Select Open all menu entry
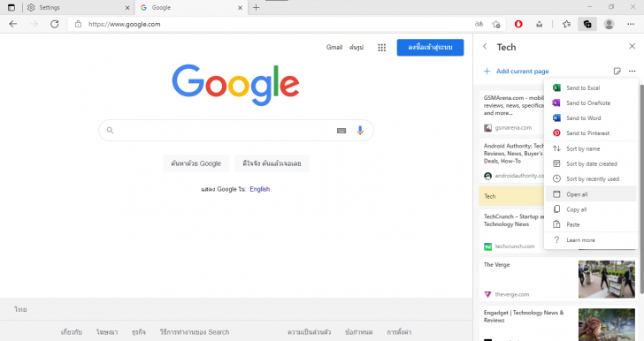The height and width of the screenshot is (341, 644). tap(591, 194)
